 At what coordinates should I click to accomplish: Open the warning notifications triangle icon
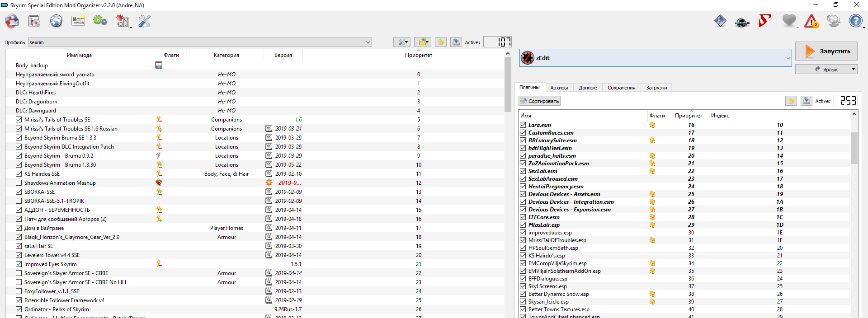coord(811,21)
